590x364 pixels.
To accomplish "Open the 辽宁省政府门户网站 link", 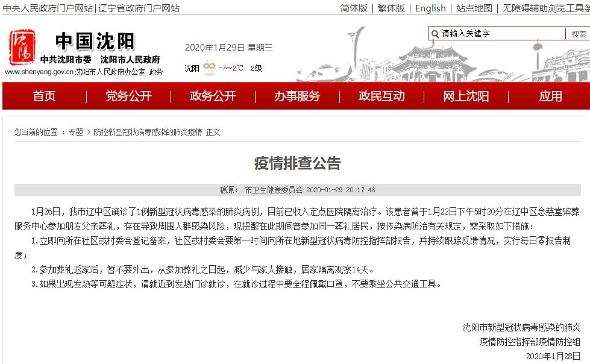I will [x=139, y=8].
